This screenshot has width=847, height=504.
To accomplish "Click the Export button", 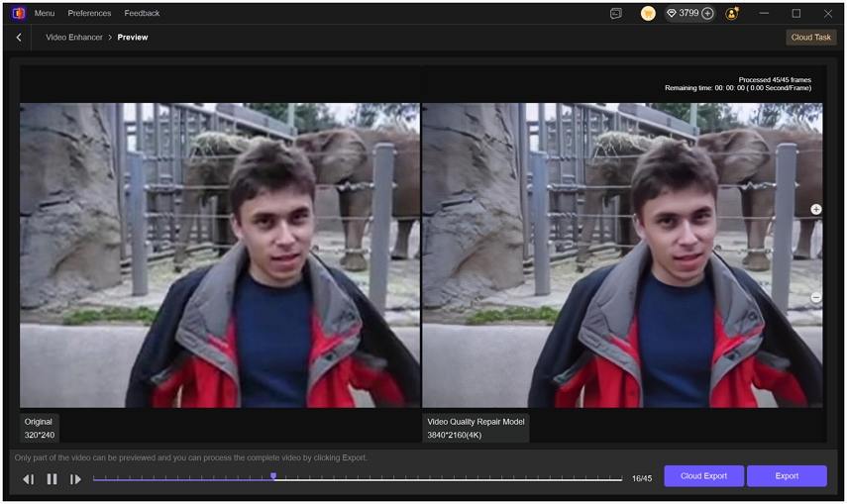I will 787,476.
